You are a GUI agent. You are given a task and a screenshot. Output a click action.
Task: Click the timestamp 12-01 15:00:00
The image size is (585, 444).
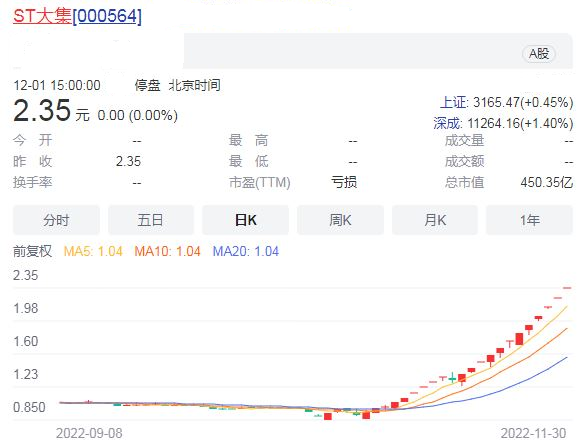pyautogui.click(x=57, y=85)
